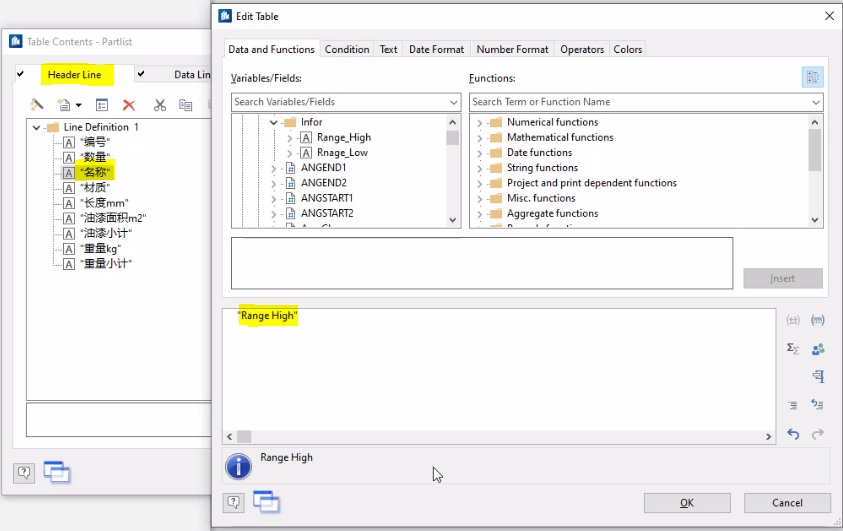This screenshot has width=843, height=531.
Task: Click the scissors cut icon
Action: pos(160,105)
